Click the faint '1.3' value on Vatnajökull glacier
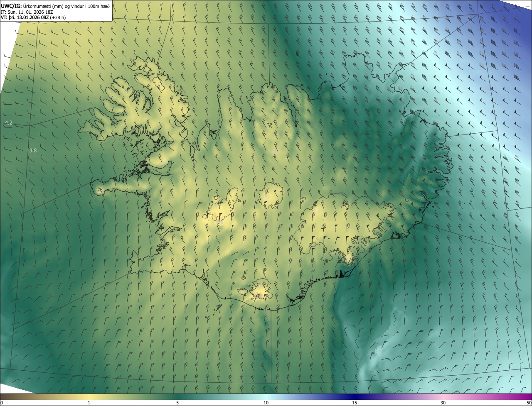Image resolution: width=532 pixels, height=406 pixels. click(317, 211)
